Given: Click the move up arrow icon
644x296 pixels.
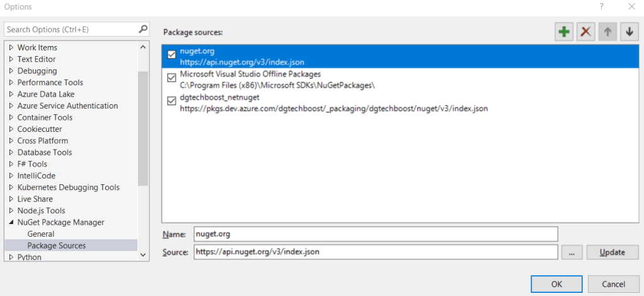Looking at the screenshot, I should [x=607, y=32].
